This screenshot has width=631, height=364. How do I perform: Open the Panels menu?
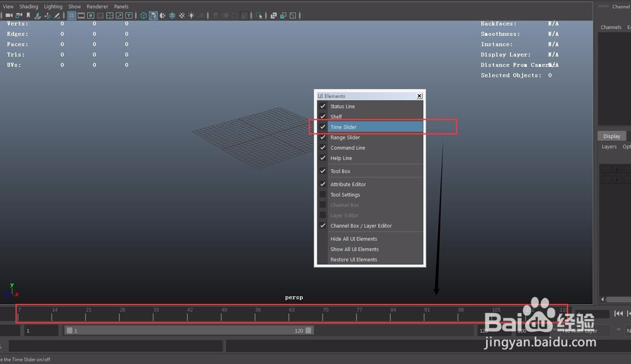121,6
